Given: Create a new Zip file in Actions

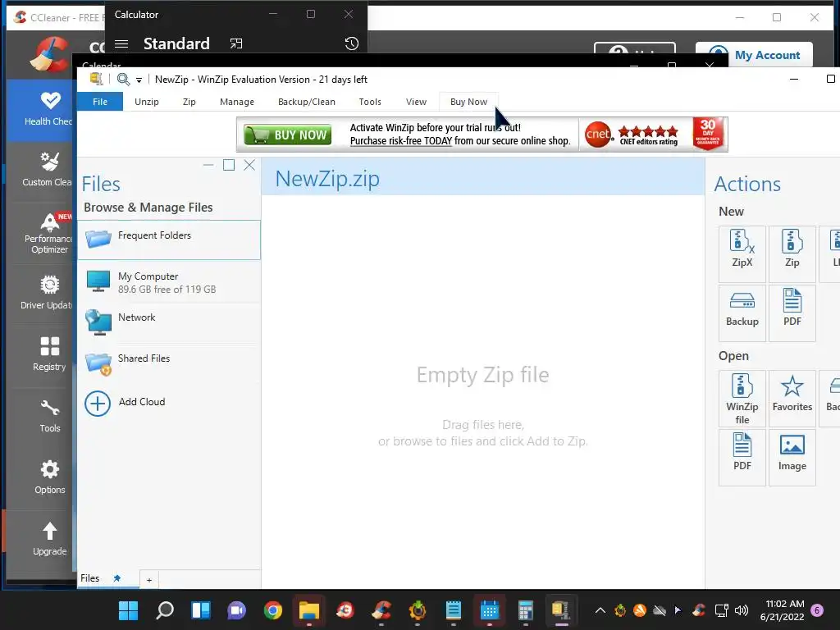Looking at the screenshot, I should 792,254.
